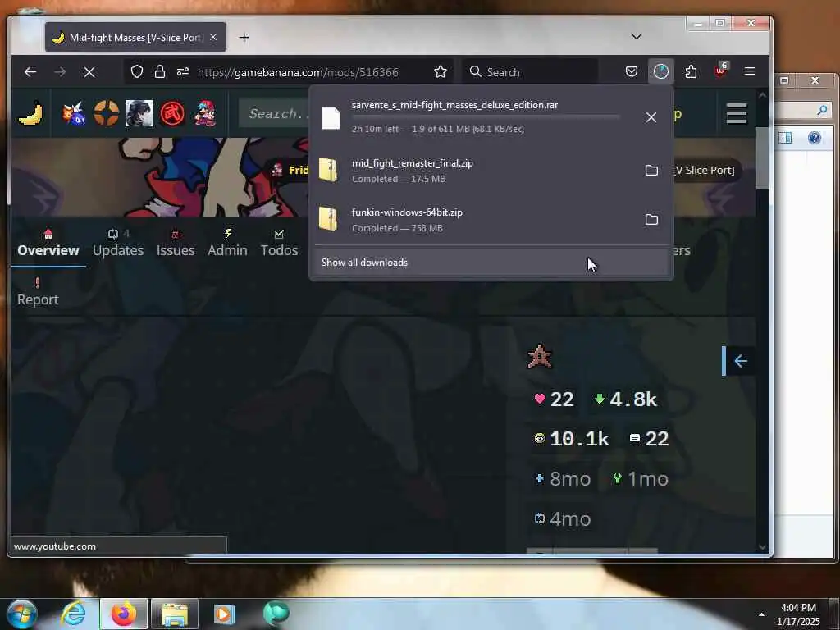Open the Firefox application hamburger menu
840x630 pixels.
(x=750, y=71)
